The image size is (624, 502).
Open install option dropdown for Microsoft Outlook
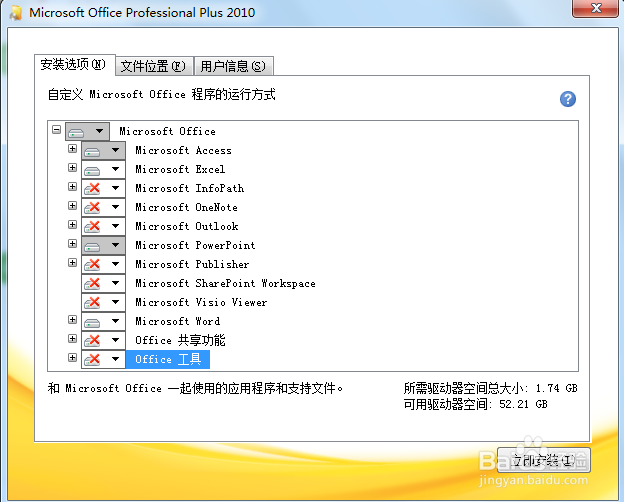[103, 227]
